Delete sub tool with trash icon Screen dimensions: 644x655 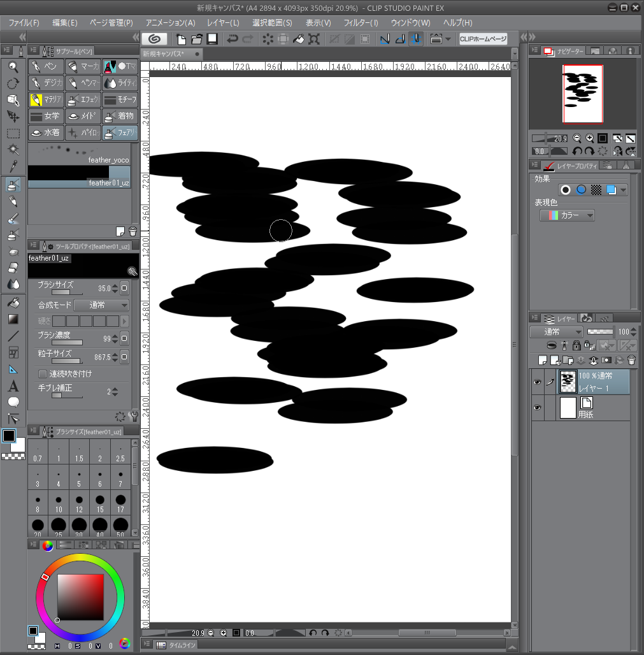(x=132, y=231)
